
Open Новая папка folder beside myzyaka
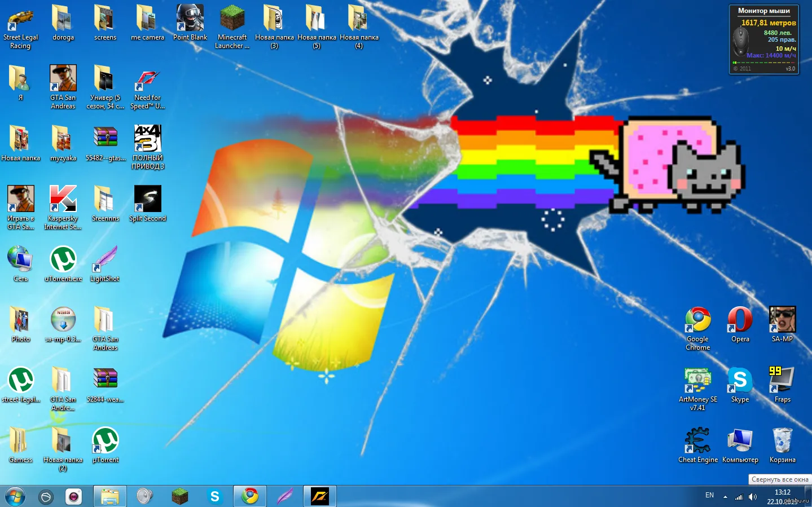[20, 143]
